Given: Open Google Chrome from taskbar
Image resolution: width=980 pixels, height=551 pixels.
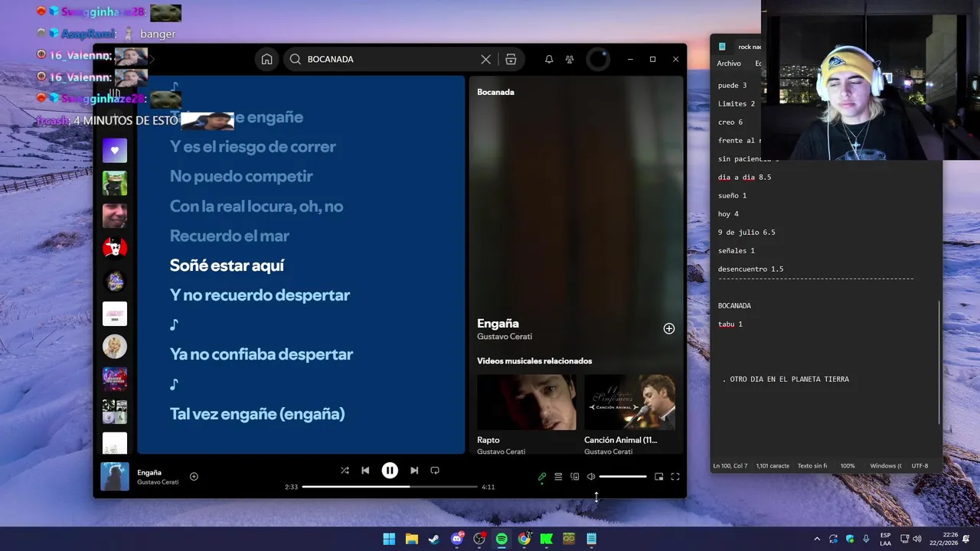Looking at the screenshot, I should click(x=524, y=539).
